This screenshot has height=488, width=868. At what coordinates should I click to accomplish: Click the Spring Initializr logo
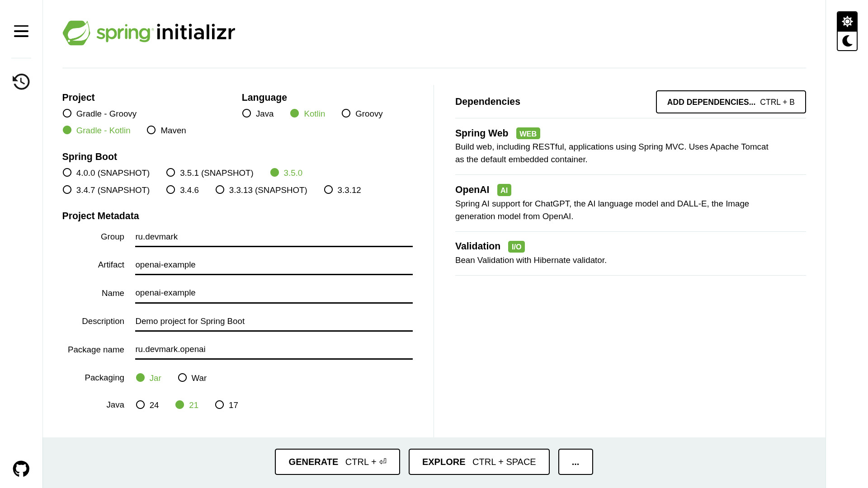pos(149,33)
